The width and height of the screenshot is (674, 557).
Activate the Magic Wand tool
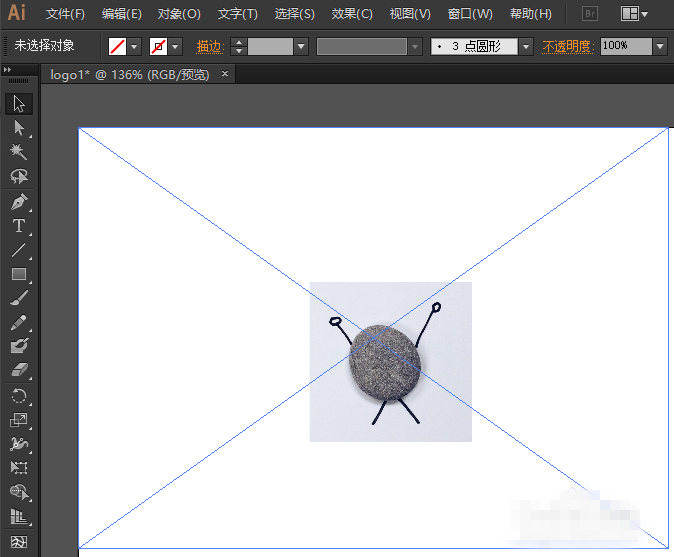click(x=19, y=152)
